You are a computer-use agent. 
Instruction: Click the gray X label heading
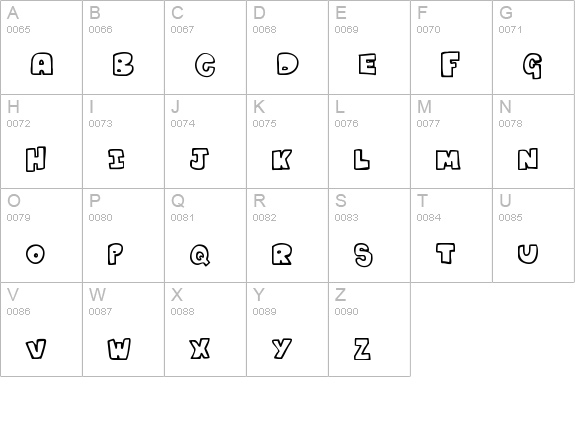pyautogui.click(x=177, y=294)
